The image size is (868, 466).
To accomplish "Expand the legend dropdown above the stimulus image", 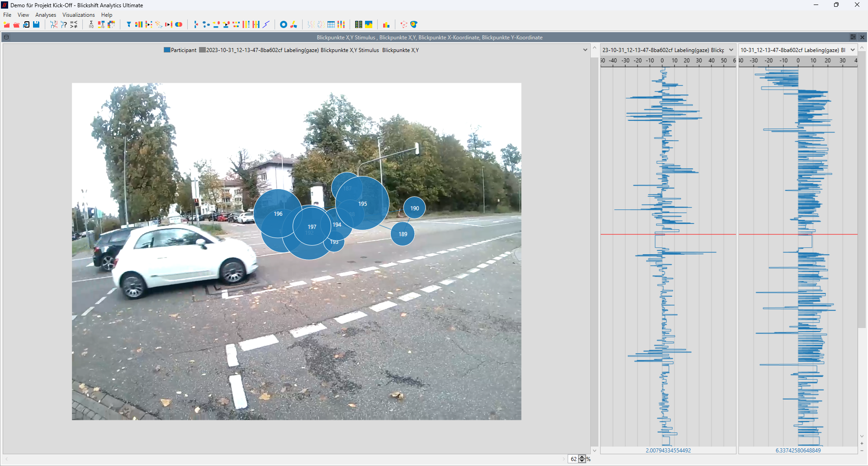I will tap(585, 50).
